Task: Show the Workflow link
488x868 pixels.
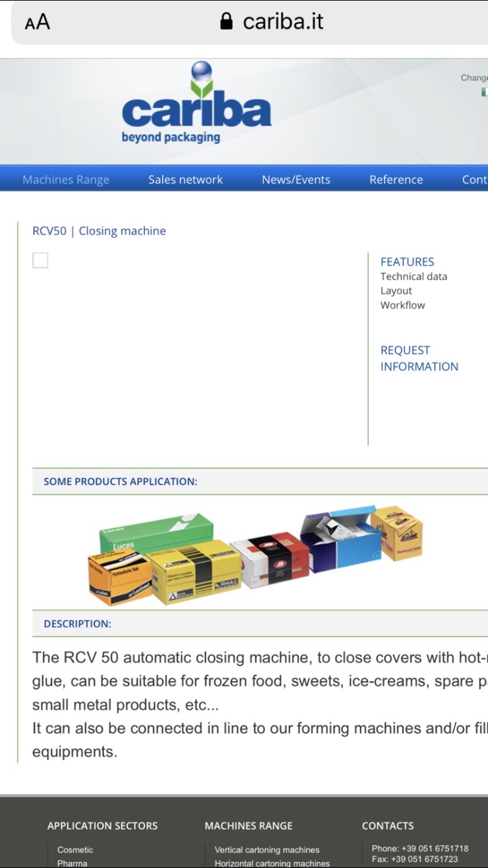Action: (x=403, y=305)
